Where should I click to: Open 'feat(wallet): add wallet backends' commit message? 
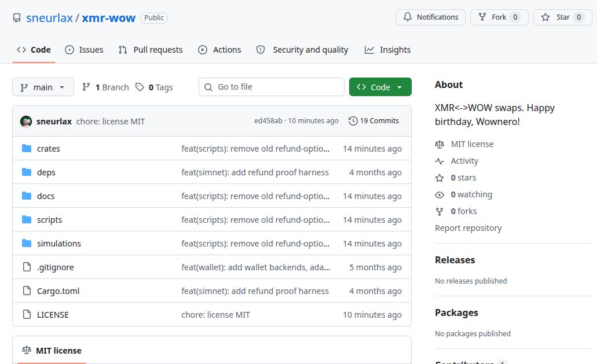pyautogui.click(x=255, y=267)
